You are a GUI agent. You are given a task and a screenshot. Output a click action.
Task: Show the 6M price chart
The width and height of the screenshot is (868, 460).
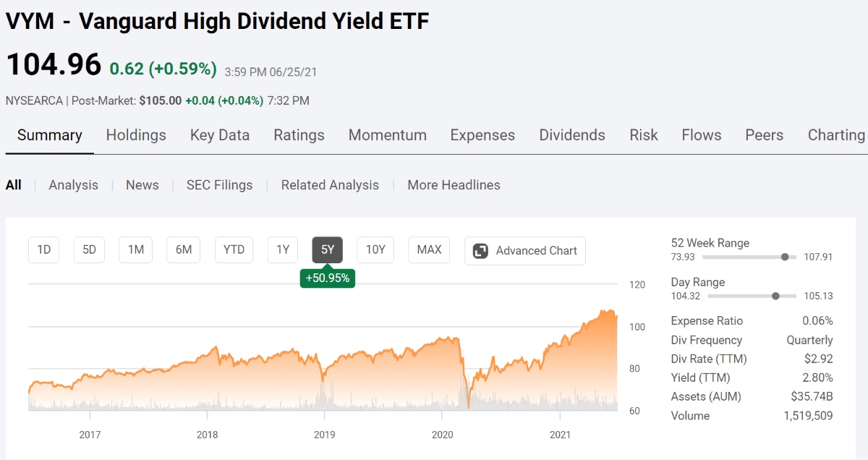(184, 250)
